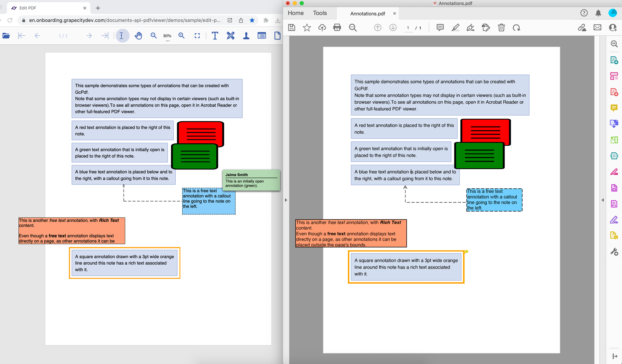Click the green text annotation in web viewer

[195, 156]
